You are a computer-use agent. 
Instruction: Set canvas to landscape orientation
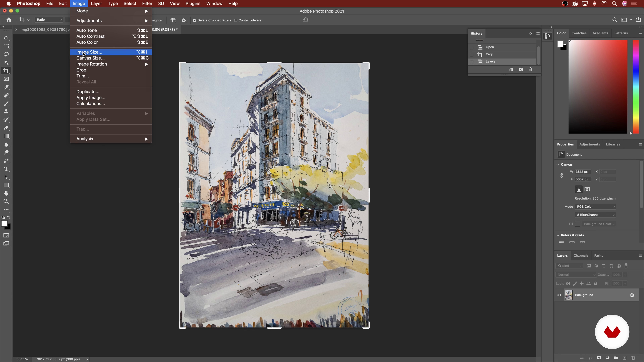(x=587, y=189)
